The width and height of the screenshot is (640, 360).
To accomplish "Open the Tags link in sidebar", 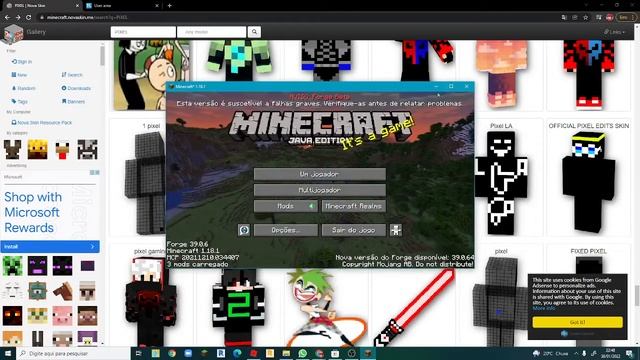I will click(20, 101).
